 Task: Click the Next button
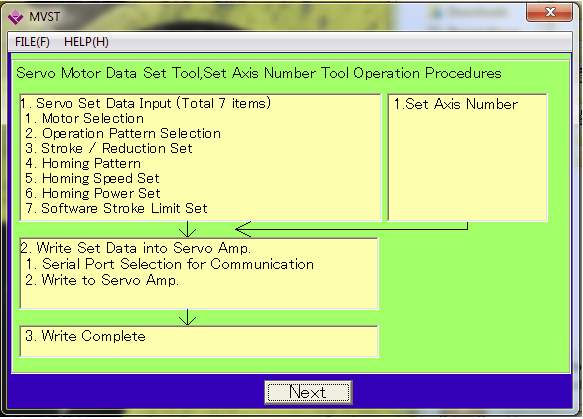click(x=308, y=392)
